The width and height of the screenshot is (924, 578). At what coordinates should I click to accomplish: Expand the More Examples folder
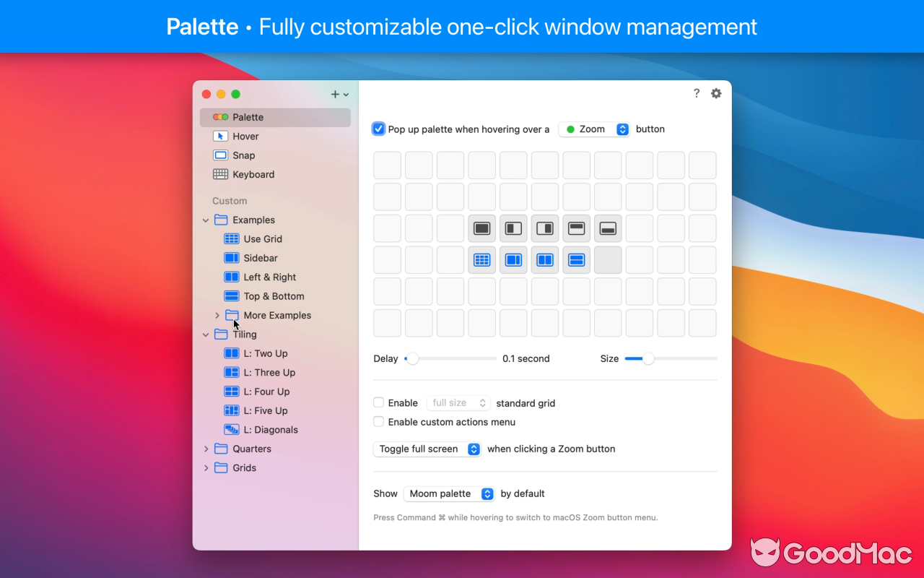[x=217, y=316]
